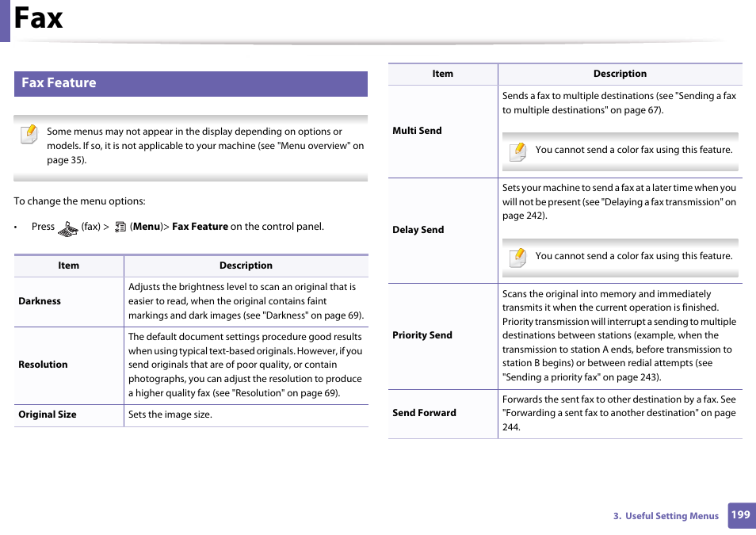
Task: Open the "Menu overview" on page 35 reference
Action: click(x=205, y=152)
